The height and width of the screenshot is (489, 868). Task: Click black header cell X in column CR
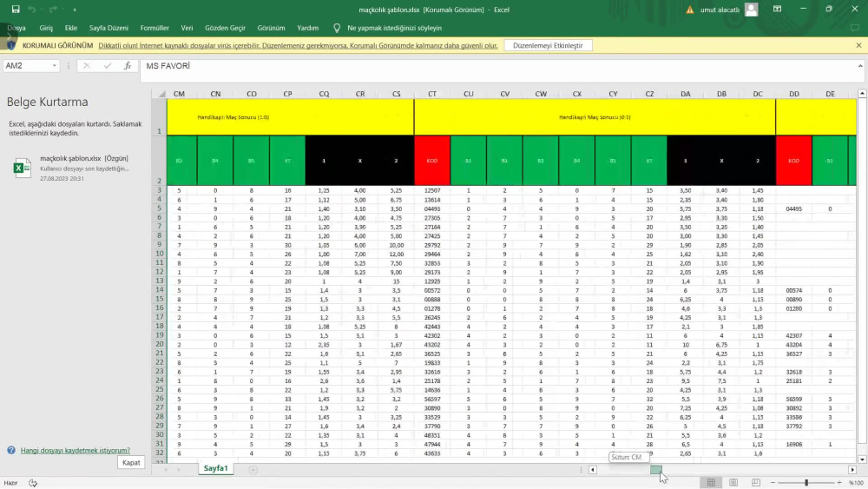[360, 161]
